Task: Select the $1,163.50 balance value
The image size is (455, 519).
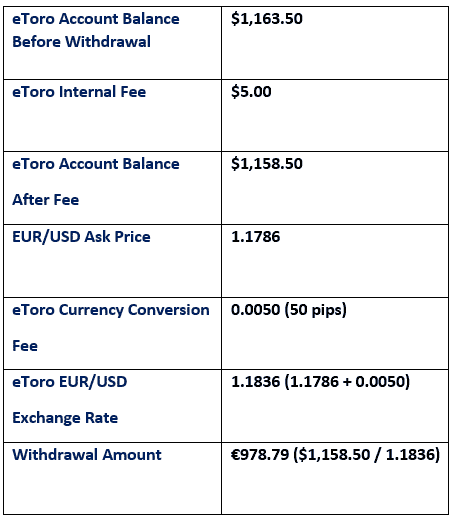Action: click(x=267, y=19)
